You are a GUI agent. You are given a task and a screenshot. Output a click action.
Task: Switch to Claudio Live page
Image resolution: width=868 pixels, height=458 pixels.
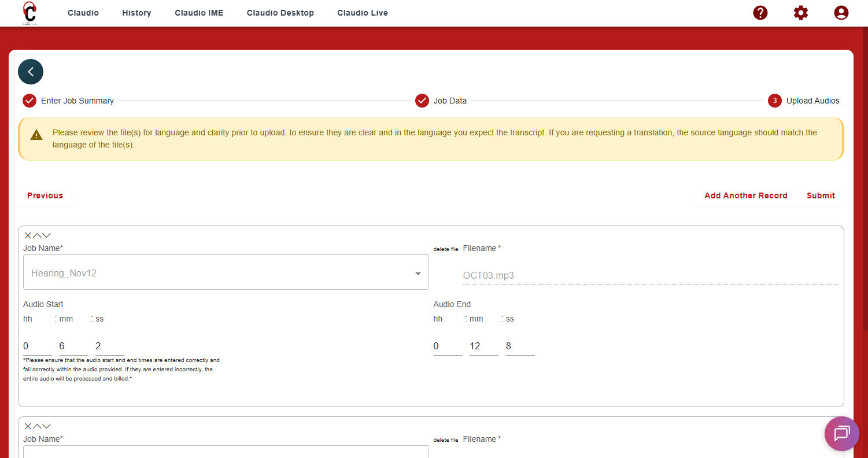pos(363,13)
